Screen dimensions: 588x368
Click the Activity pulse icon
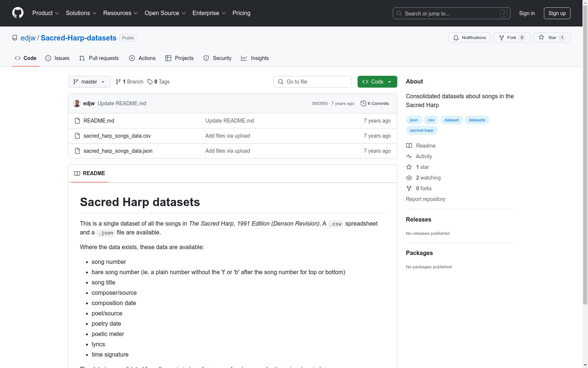point(409,156)
